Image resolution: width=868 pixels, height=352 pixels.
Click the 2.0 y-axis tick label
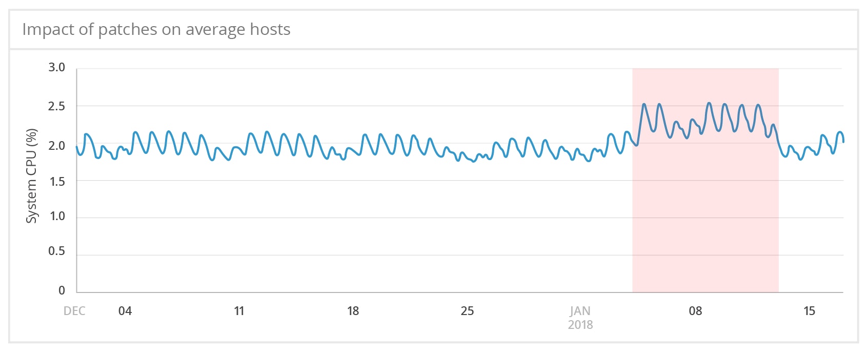tap(57, 146)
